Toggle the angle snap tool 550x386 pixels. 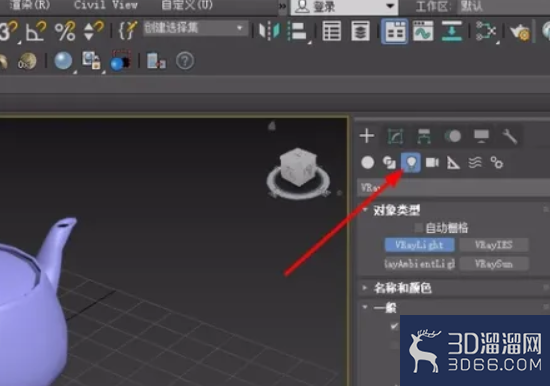click(x=36, y=31)
